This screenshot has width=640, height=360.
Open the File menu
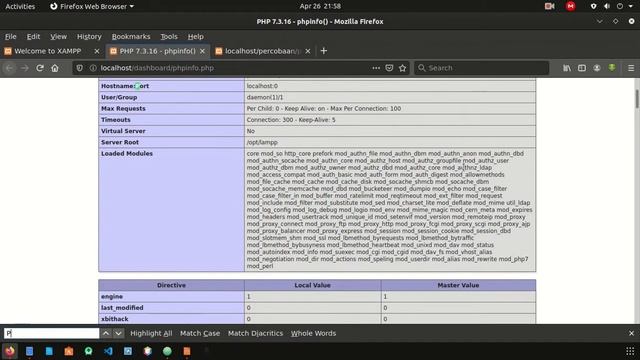coord(11,37)
